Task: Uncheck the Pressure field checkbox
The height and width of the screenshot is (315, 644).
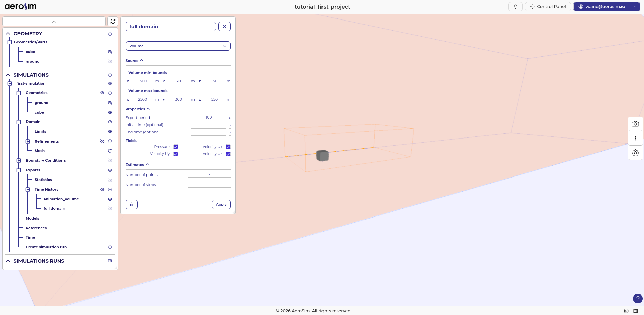Action: [x=176, y=147]
